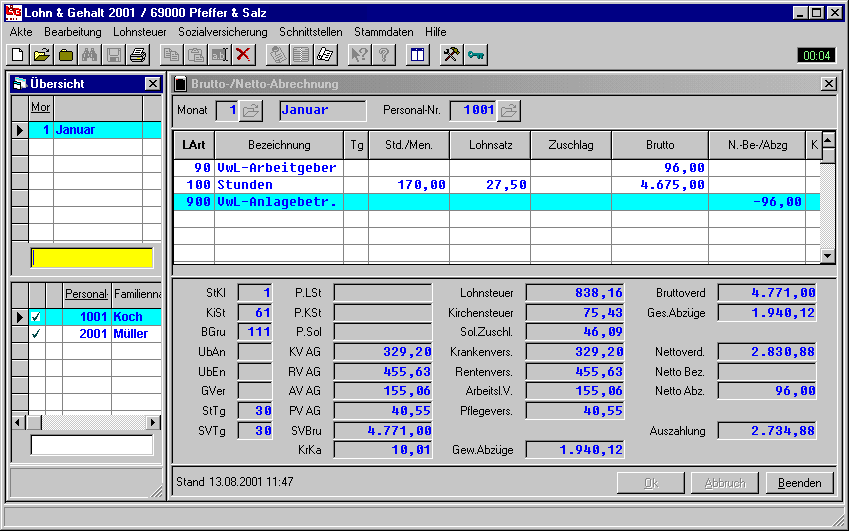Click the key password icon

point(475,55)
